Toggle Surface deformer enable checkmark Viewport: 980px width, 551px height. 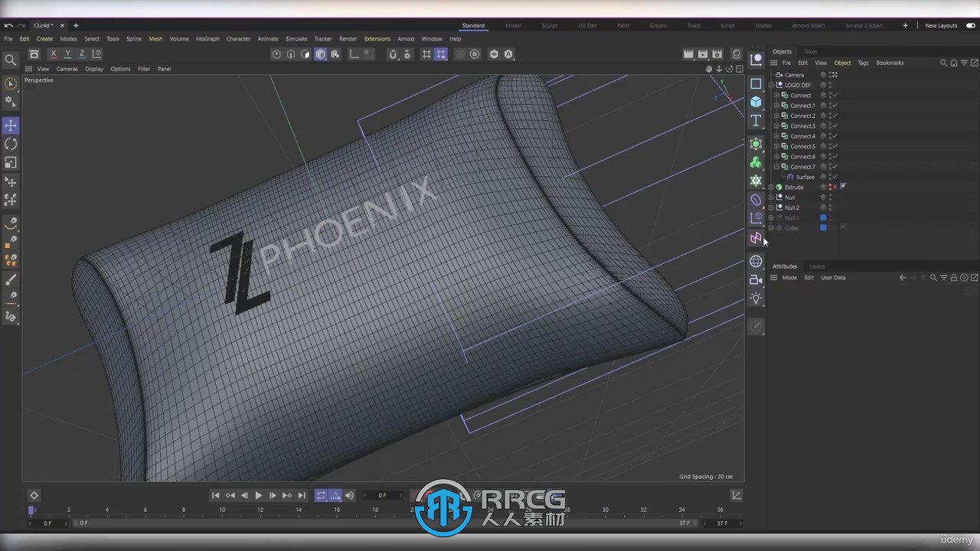coord(835,177)
